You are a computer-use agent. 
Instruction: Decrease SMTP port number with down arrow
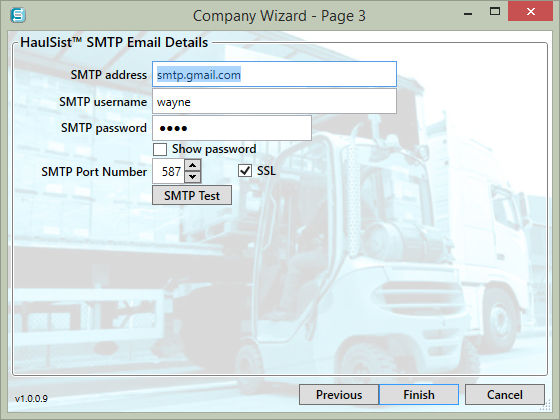[193, 177]
